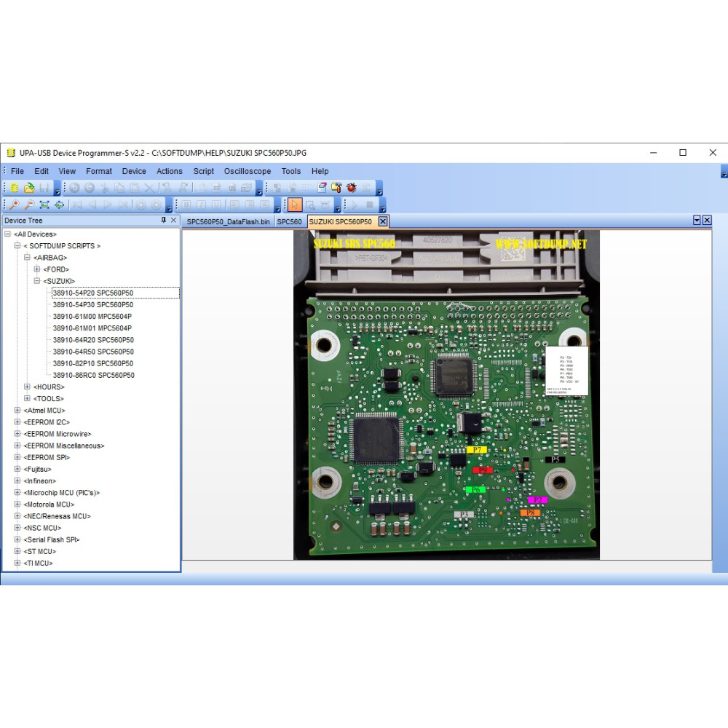
Task: Click the red bug debug icon
Action: tap(352, 188)
